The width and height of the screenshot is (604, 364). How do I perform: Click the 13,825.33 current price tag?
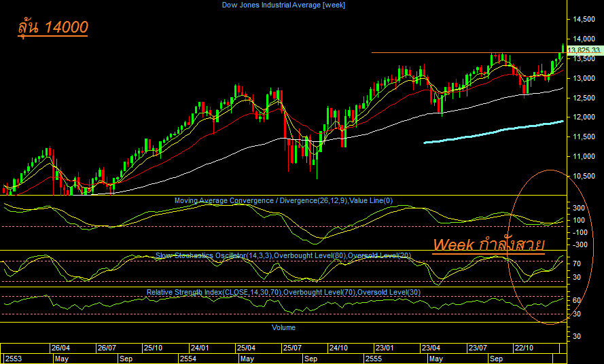coord(584,50)
